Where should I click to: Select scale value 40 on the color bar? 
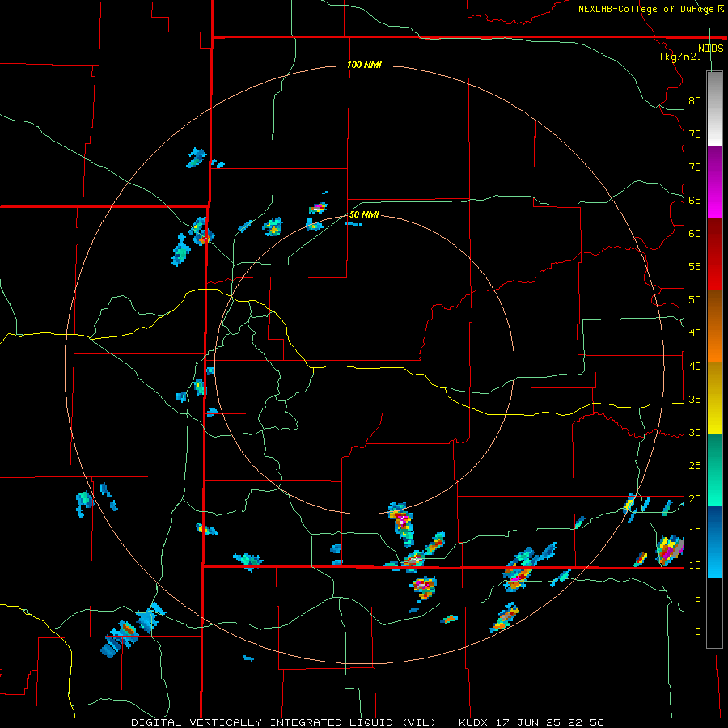pos(695,366)
